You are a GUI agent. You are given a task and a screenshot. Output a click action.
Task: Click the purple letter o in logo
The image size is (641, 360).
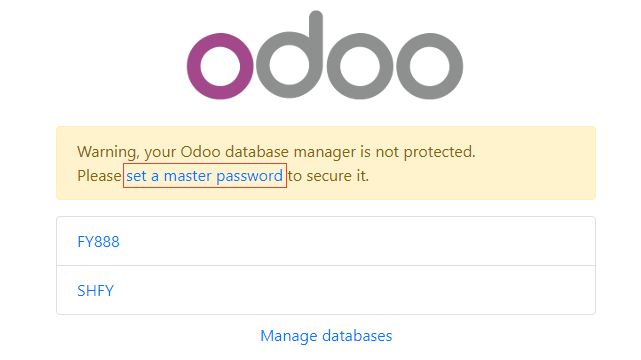coord(220,66)
